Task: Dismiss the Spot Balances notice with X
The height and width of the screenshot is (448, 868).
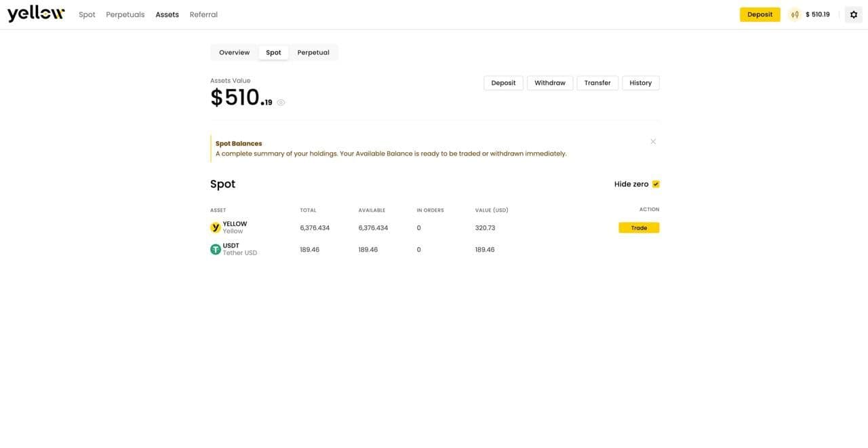Action: click(x=653, y=141)
